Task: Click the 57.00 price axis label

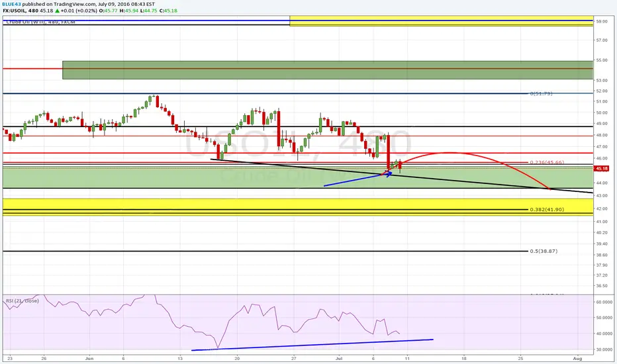Action: (x=602, y=40)
